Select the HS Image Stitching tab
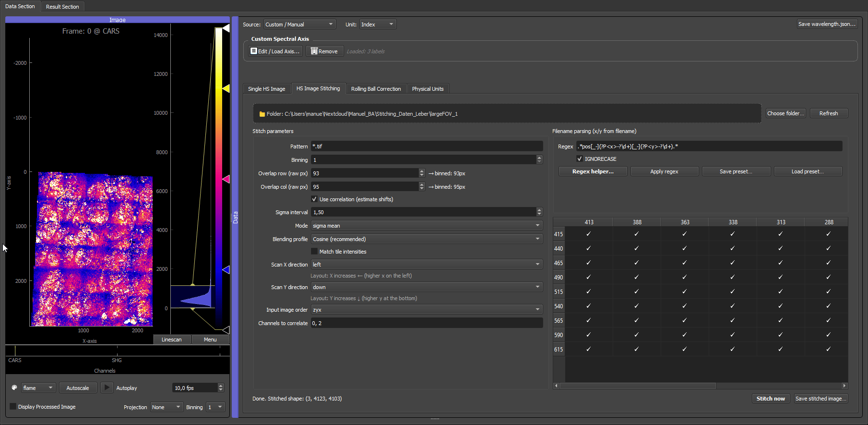Viewport: 868px width, 425px height. [318, 88]
